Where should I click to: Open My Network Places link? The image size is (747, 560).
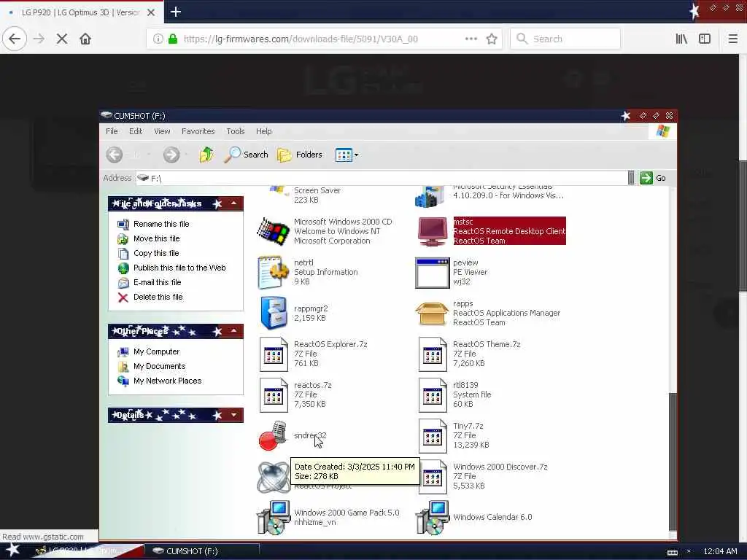point(167,381)
